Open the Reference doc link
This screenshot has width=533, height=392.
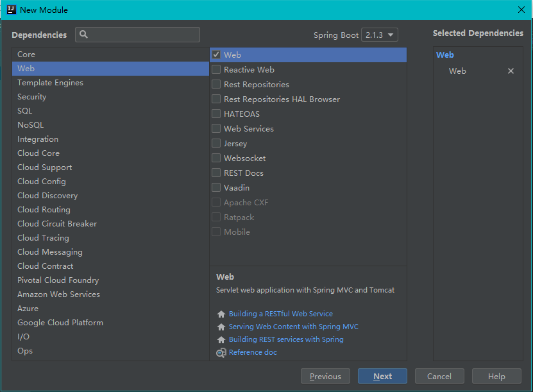(x=253, y=353)
